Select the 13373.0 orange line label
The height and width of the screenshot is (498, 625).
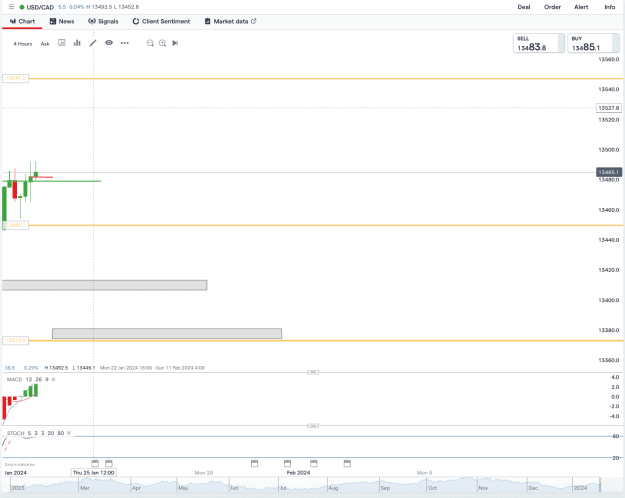16,341
